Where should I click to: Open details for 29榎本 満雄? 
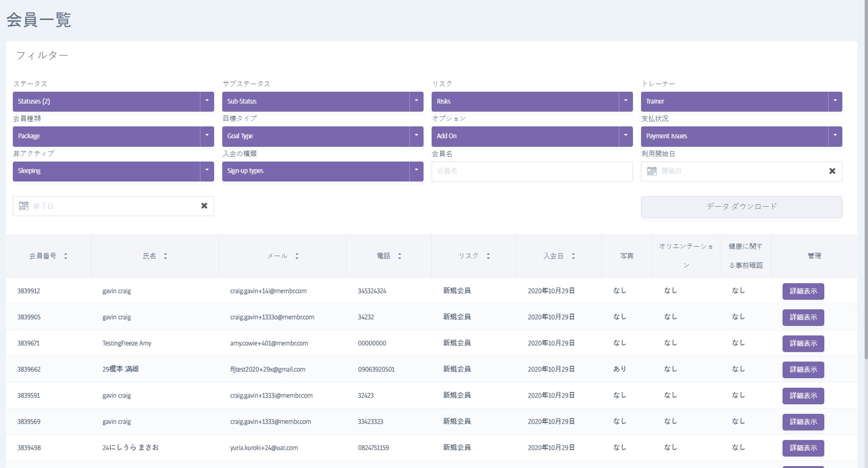pyautogui.click(x=803, y=370)
